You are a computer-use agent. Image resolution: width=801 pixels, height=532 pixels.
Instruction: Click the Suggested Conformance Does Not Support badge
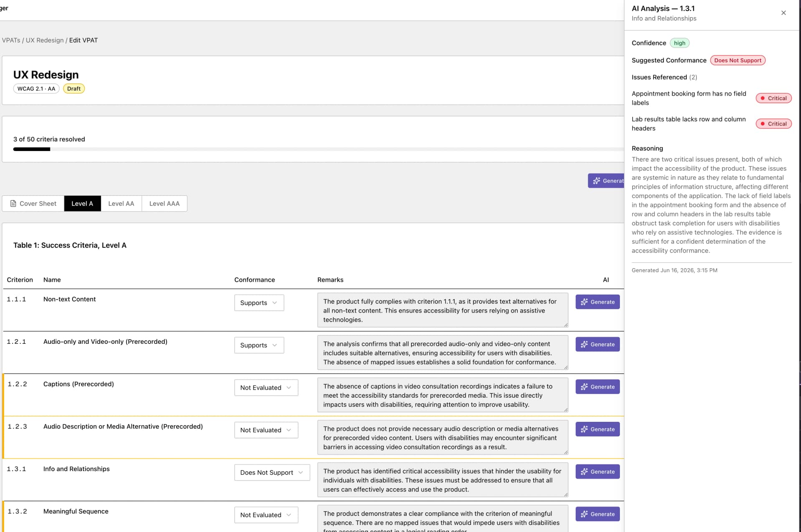738,61
